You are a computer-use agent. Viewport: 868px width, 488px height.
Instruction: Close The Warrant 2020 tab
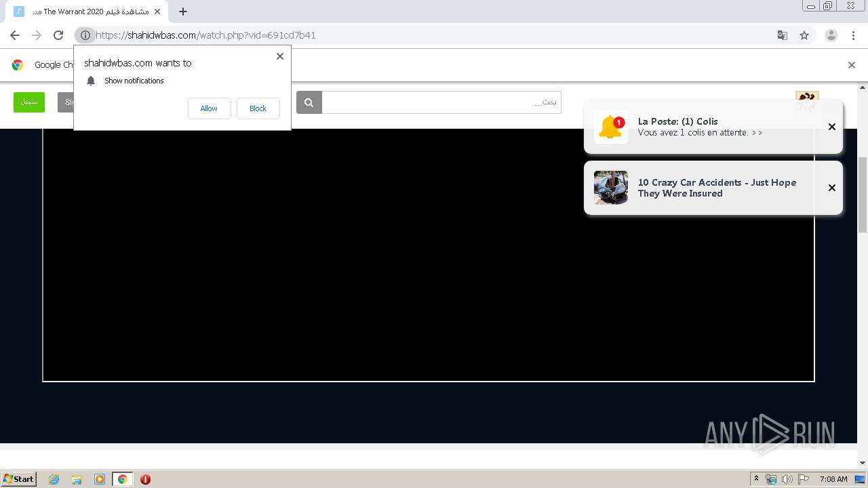(x=157, y=12)
